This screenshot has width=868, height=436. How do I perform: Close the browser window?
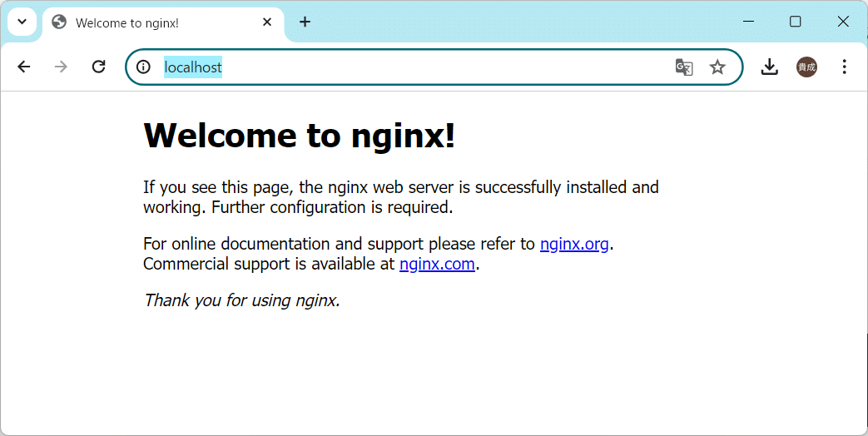pos(843,22)
